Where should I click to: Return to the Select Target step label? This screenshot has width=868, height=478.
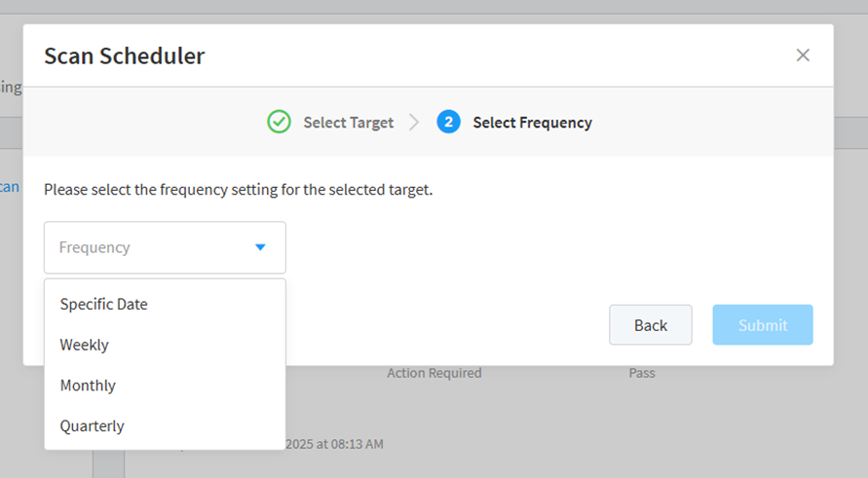[x=348, y=123]
